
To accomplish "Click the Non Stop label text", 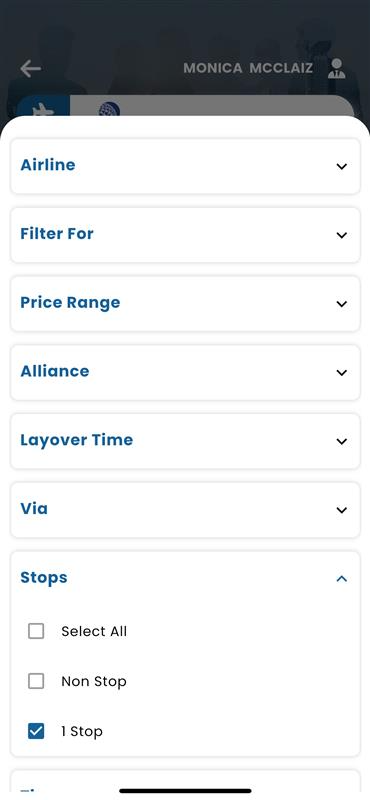I will tap(94, 681).
